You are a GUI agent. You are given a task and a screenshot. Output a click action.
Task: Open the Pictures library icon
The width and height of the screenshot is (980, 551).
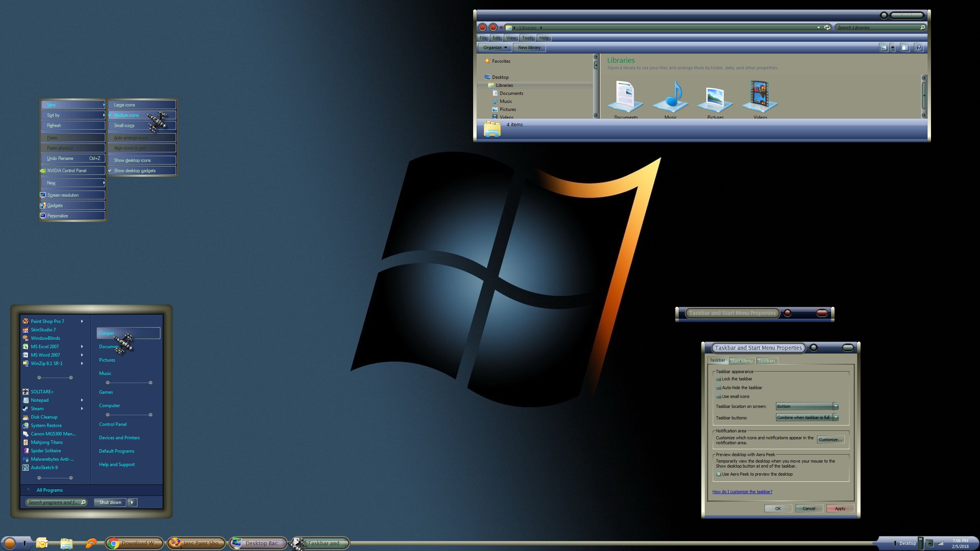715,99
